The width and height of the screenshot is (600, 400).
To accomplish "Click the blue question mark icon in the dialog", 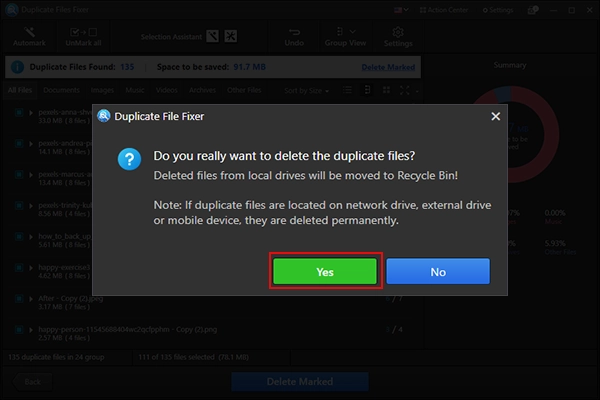I will click(129, 159).
